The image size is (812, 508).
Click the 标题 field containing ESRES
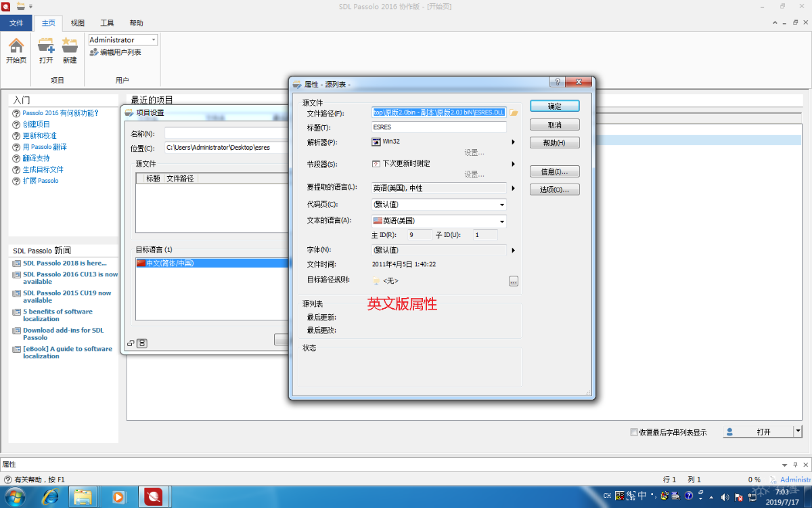439,127
